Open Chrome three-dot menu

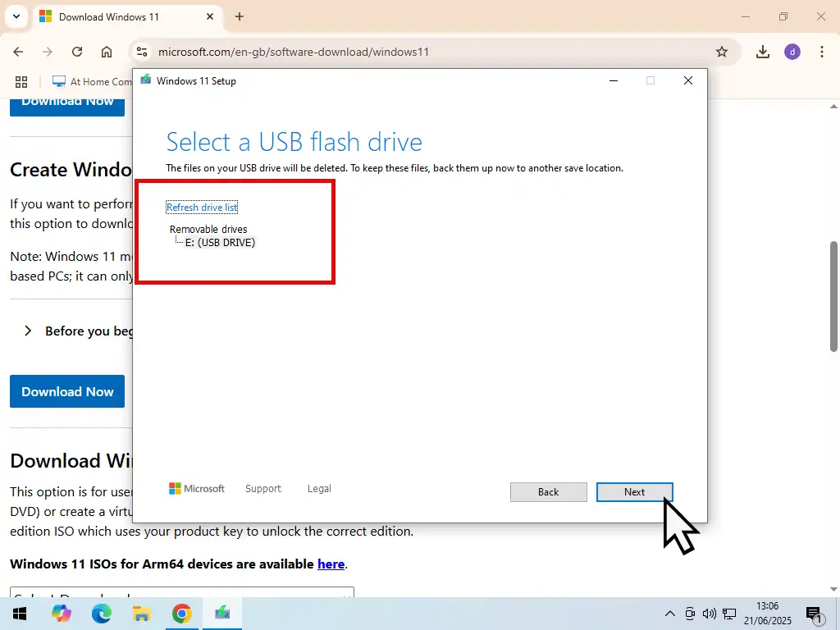click(x=821, y=52)
